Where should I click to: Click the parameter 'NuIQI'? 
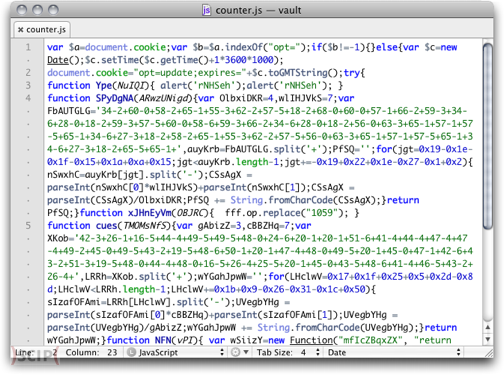(131, 85)
